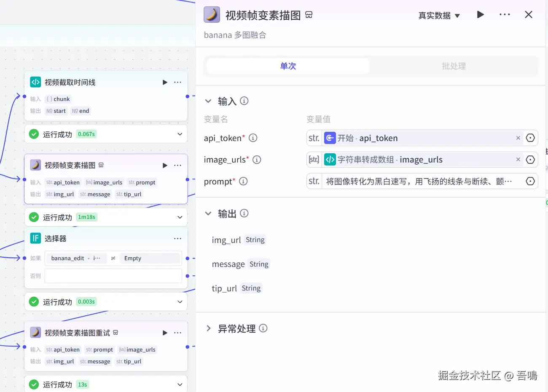
Task: Open more options for 视频帧变素描图重试 node
Action: 177,333
